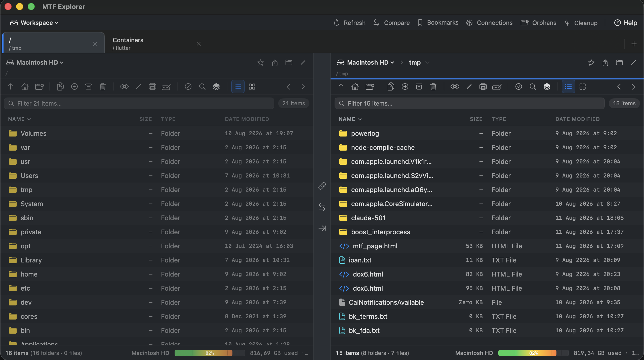Click the swap panes icon in center divider
644x360 pixels.
pos(322,207)
